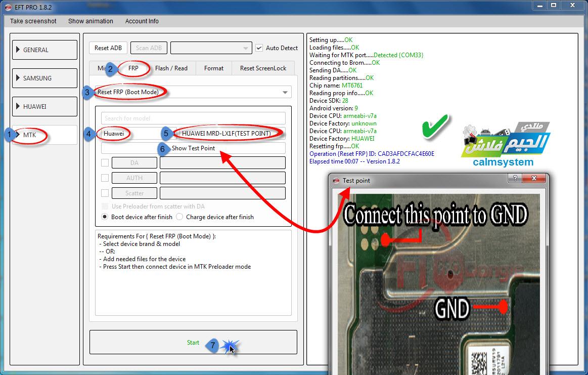Select Boot device after finish
The height and width of the screenshot is (375, 588).
(105, 217)
